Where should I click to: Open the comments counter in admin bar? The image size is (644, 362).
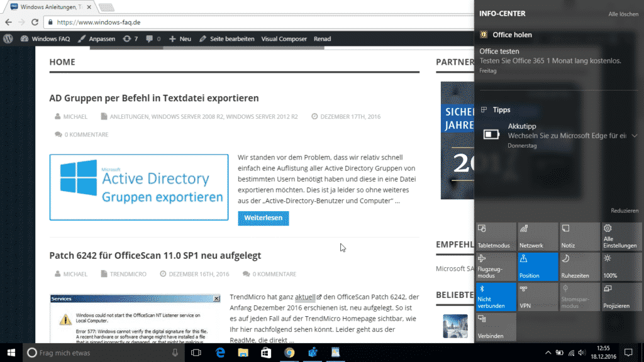(153, 38)
